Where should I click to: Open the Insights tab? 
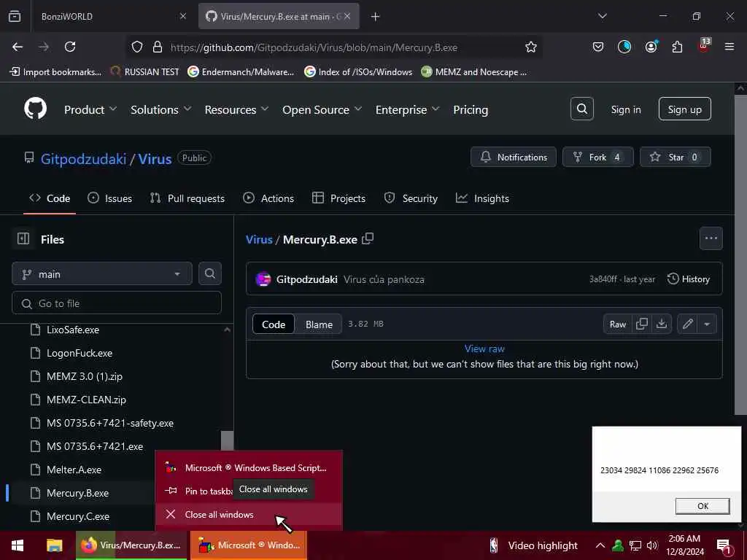(482, 198)
